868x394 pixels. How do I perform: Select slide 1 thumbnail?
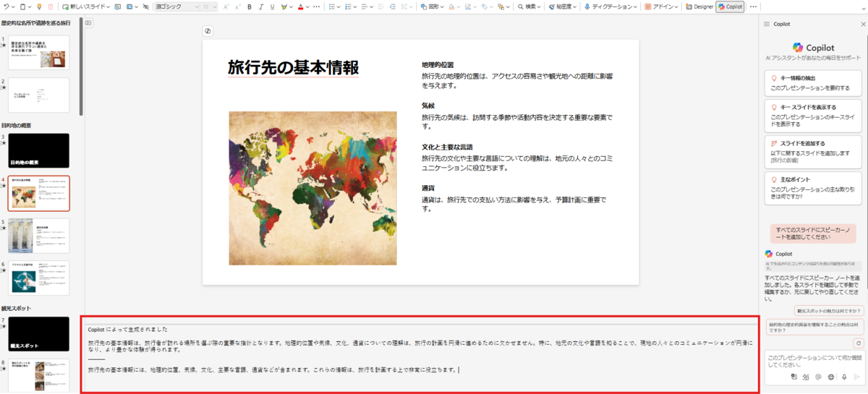click(39, 53)
